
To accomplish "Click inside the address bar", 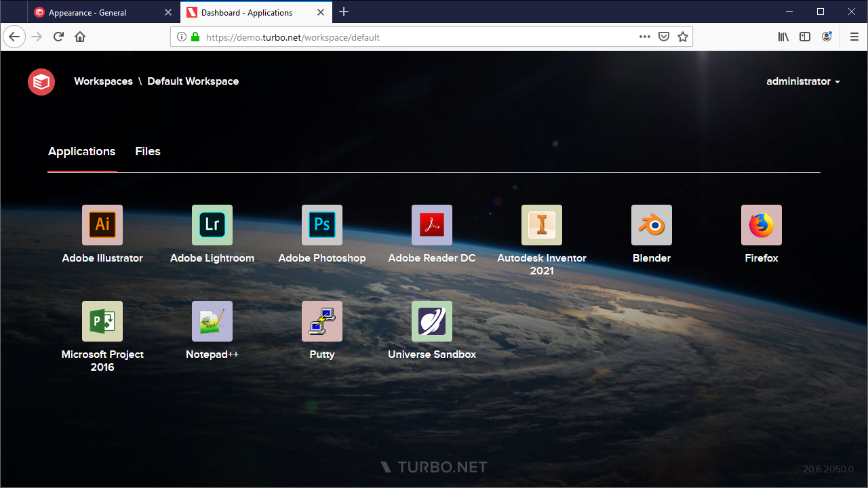I will (x=407, y=37).
